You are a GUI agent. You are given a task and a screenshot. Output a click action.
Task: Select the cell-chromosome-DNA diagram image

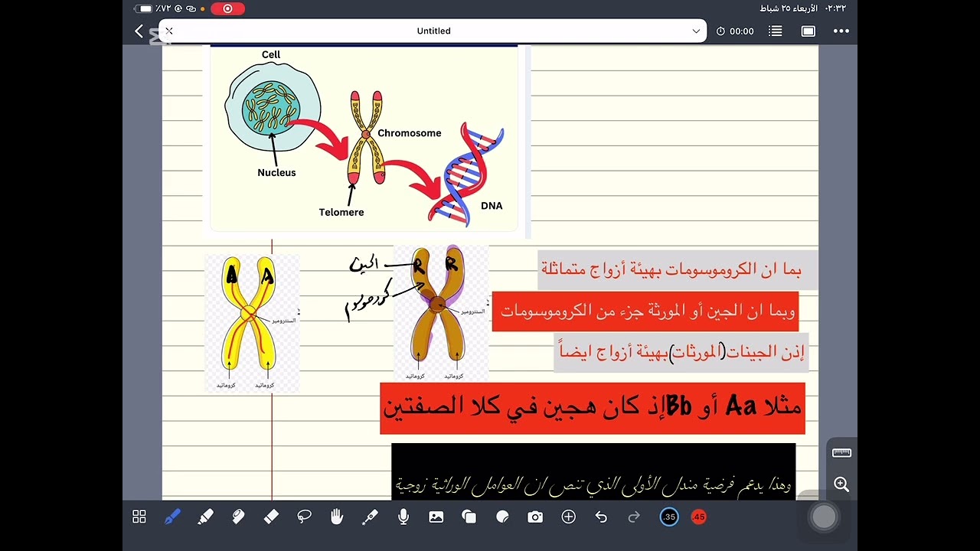pos(364,138)
